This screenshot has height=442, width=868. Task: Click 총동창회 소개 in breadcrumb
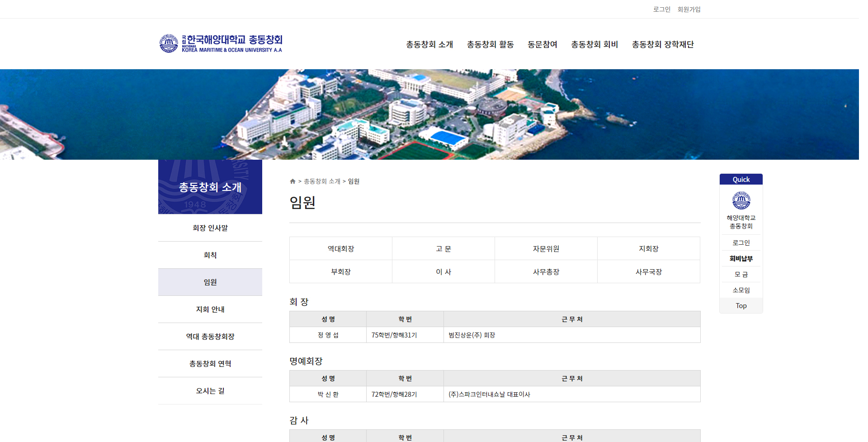coord(322,181)
